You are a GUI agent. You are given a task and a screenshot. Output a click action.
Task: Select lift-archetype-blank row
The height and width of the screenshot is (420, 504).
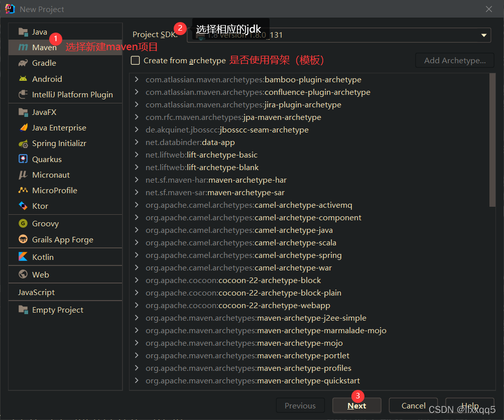[x=309, y=167]
